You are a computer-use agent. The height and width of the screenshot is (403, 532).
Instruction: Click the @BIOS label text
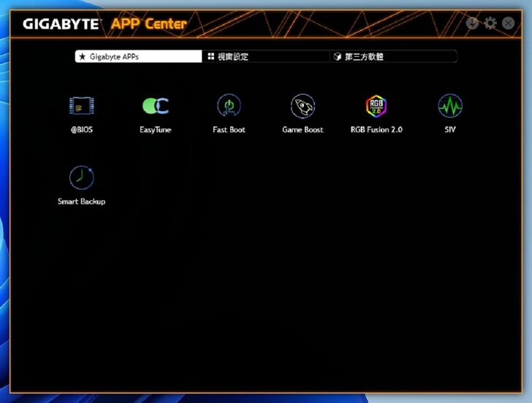(x=81, y=129)
